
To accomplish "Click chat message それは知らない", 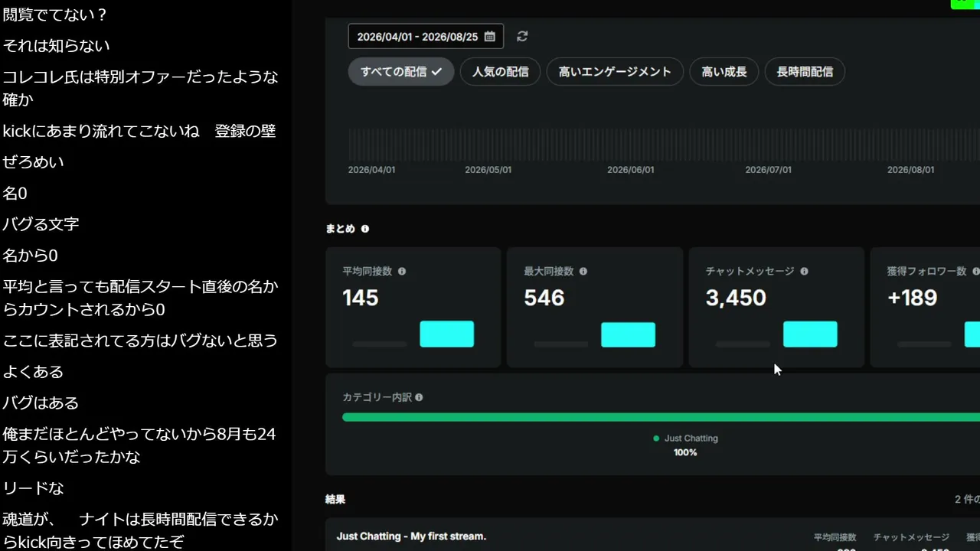I will point(57,46).
